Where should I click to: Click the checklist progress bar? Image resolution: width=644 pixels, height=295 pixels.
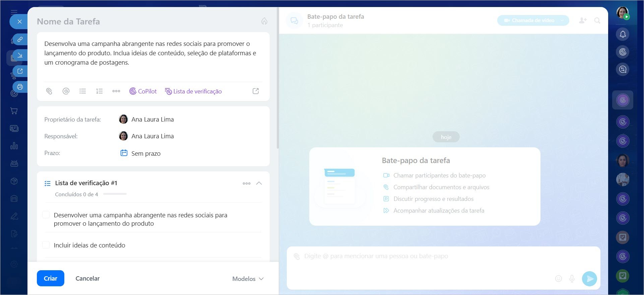115,194
